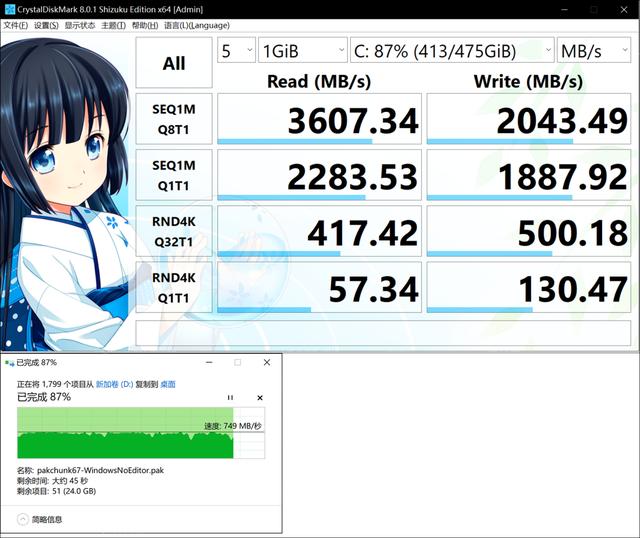Run the RND4K Q32T1 benchmark

tap(174, 231)
